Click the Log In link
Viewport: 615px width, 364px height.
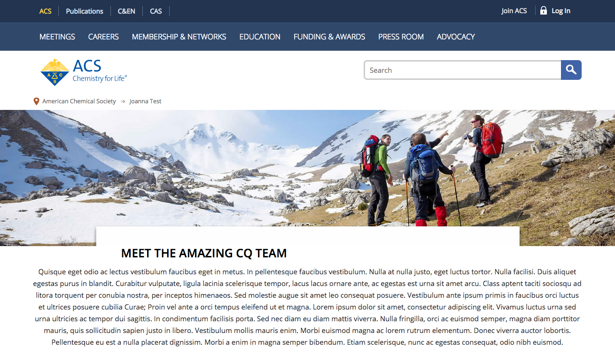(x=561, y=11)
